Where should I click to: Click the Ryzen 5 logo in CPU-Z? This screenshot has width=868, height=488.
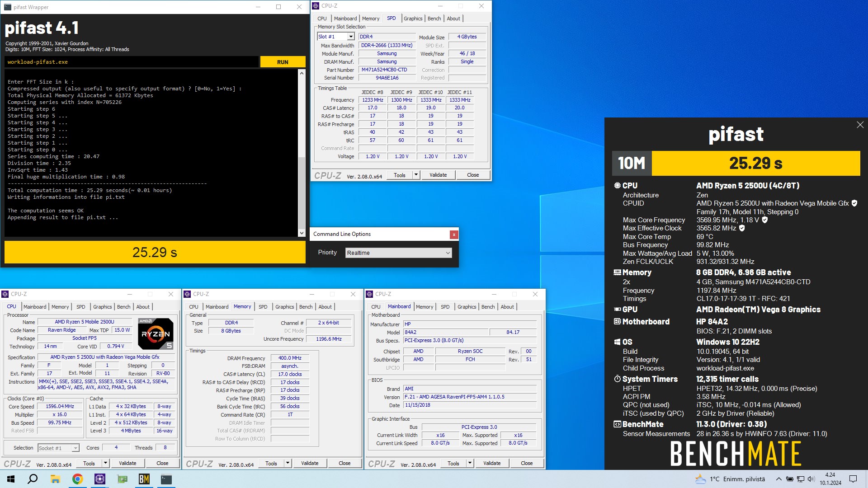coord(156,334)
